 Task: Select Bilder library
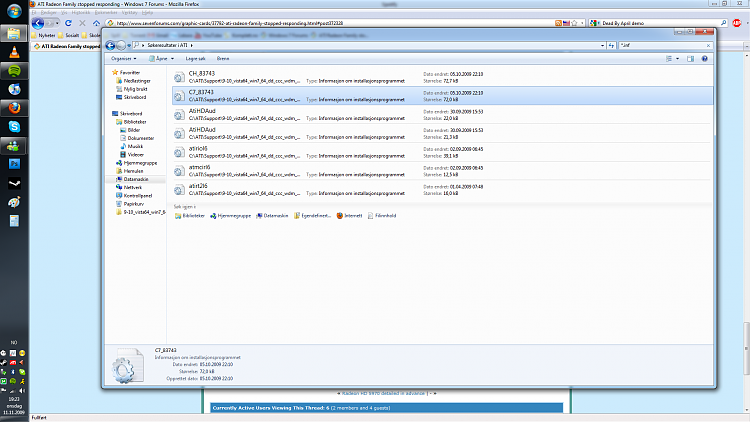pyautogui.click(x=130, y=130)
